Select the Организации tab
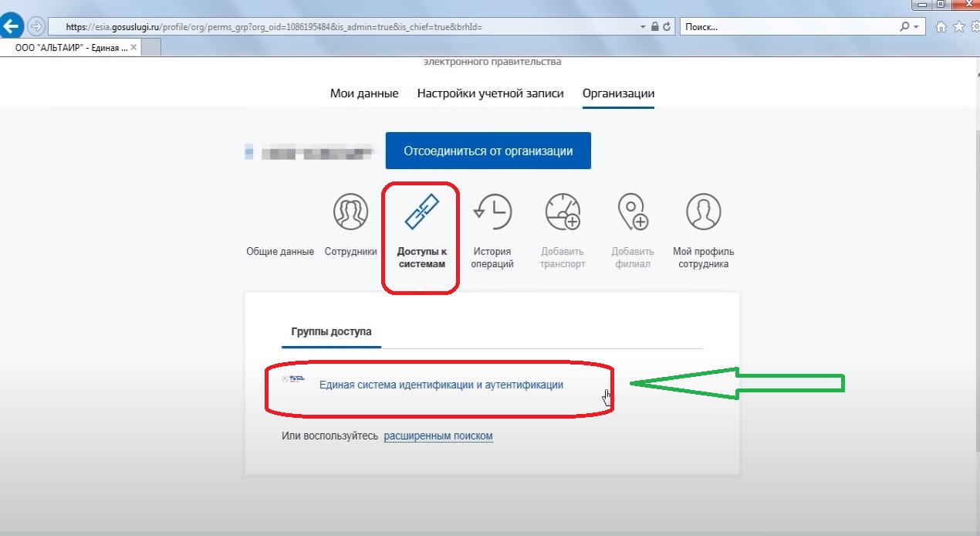 coord(619,93)
